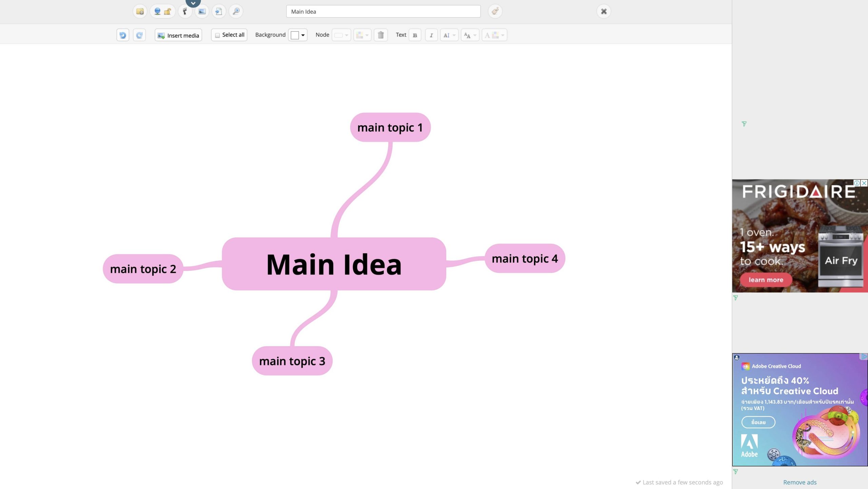
Task: Toggle bold text formatting
Action: (x=415, y=35)
